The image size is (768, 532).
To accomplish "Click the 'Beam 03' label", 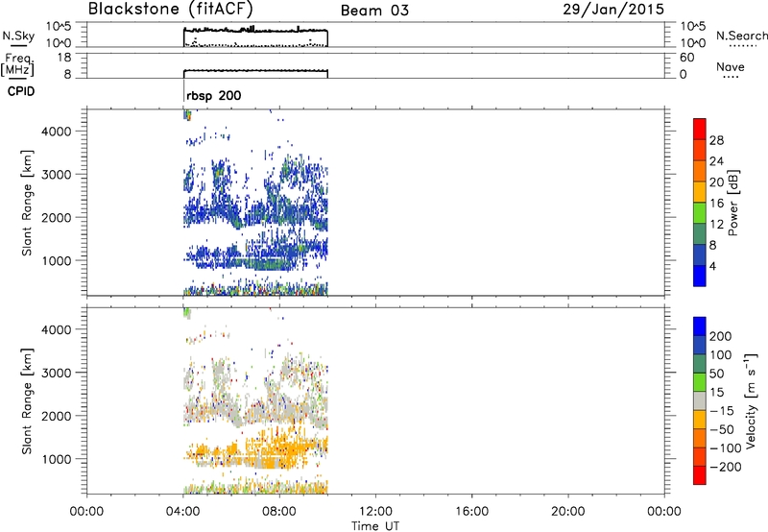I will pyautogui.click(x=374, y=11).
